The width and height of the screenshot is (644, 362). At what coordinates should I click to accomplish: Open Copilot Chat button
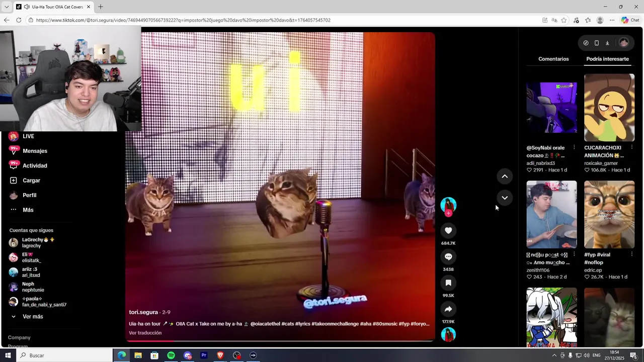click(x=630, y=20)
